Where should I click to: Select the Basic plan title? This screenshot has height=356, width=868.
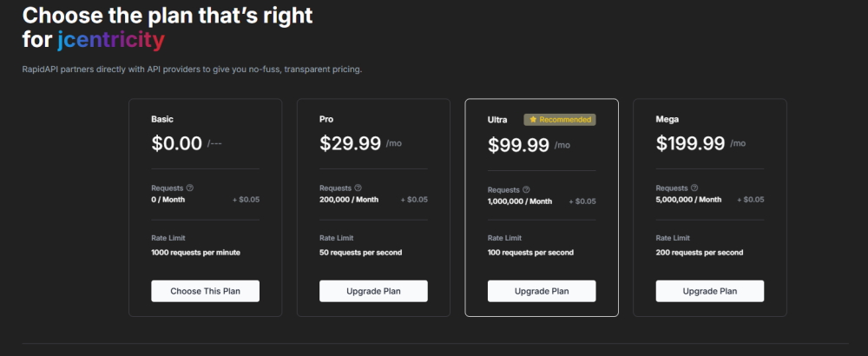(x=162, y=119)
